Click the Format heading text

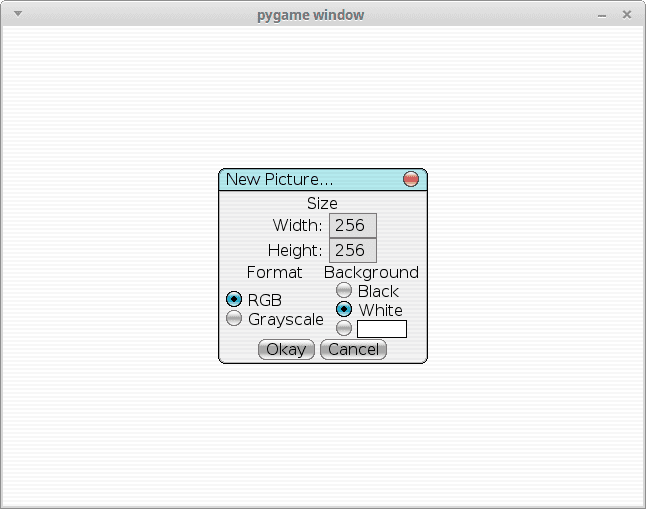(274, 272)
